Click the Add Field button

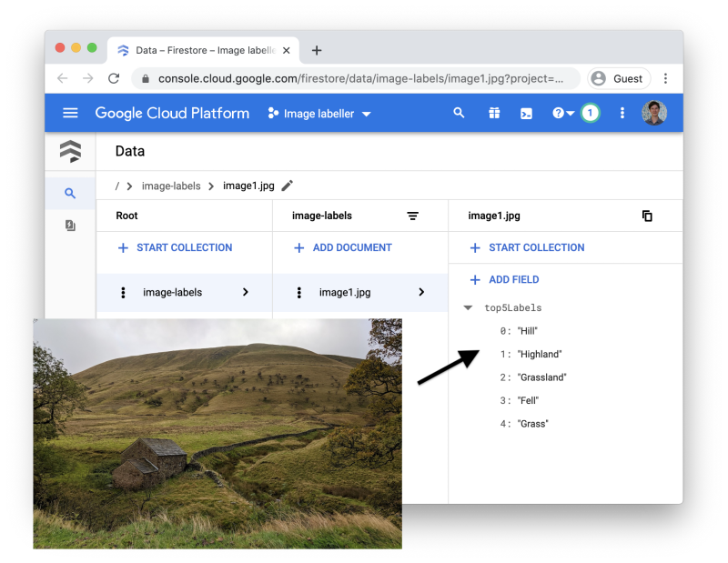pyautogui.click(x=504, y=279)
